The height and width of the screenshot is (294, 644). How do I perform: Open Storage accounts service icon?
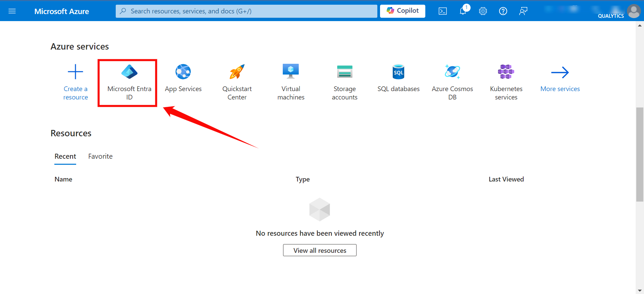345,72
